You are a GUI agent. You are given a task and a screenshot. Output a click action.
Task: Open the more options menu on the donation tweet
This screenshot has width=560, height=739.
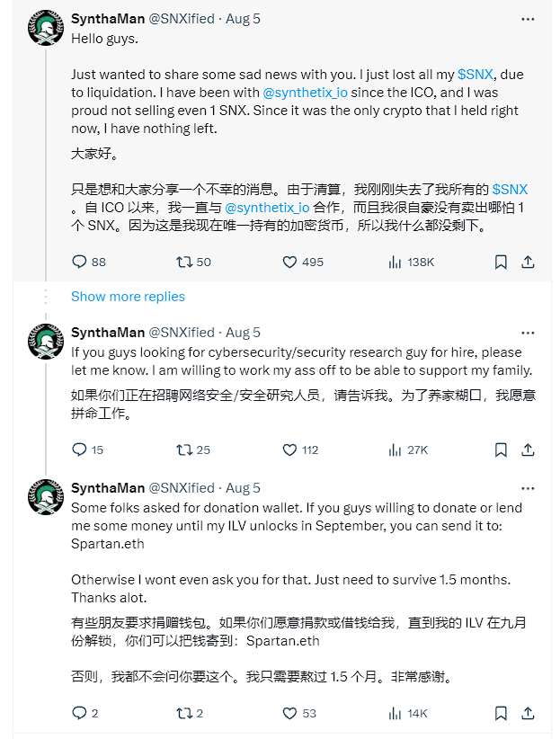point(529,488)
